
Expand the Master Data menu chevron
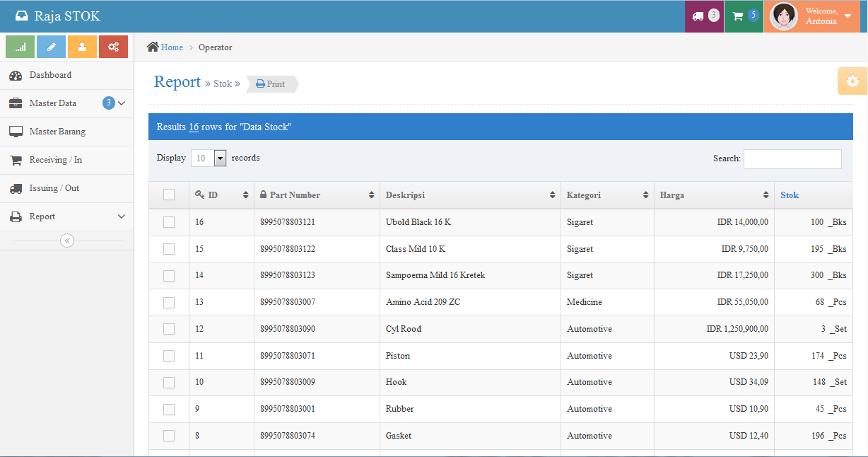click(x=122, y=103)
